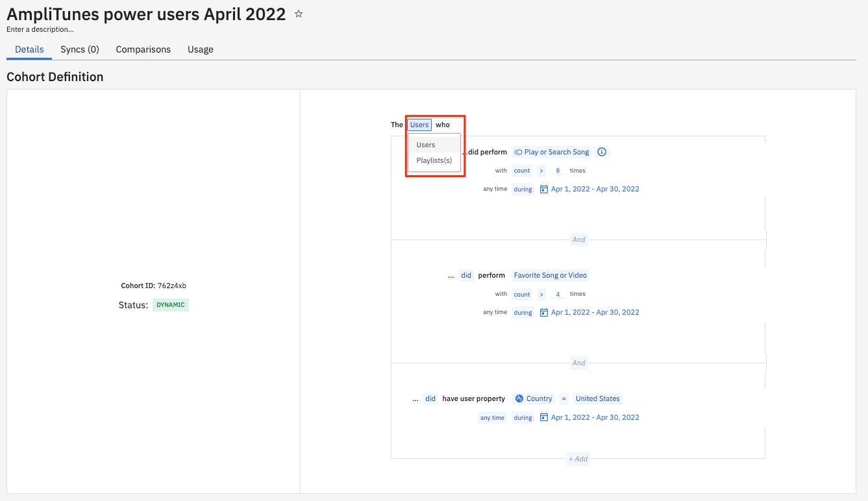
Task: Open calendar icon in Country condition
Action: click(544, 418)
